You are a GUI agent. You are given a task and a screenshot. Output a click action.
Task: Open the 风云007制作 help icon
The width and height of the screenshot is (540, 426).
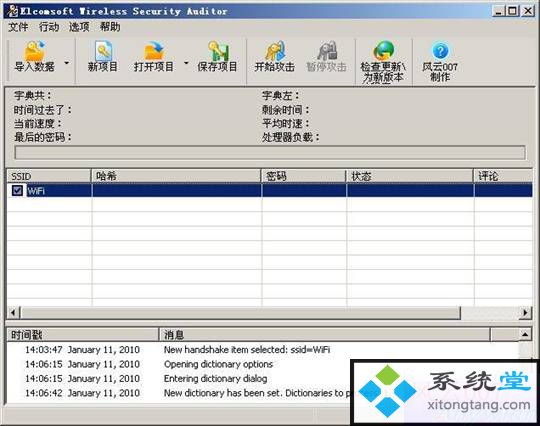[440, 61]
